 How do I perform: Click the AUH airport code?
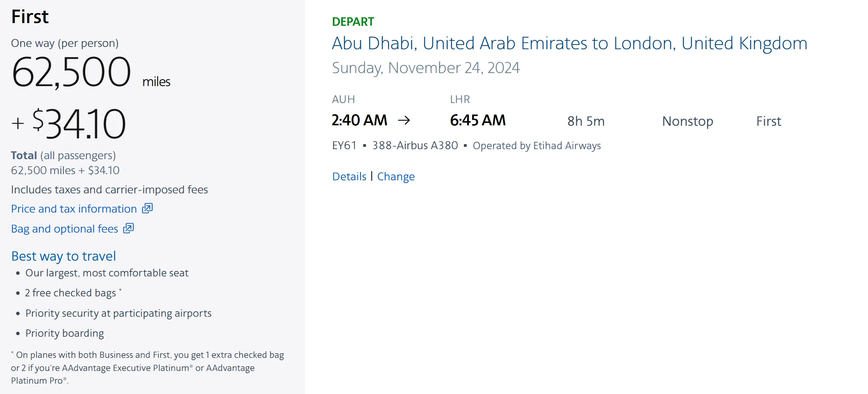(343, 100)
